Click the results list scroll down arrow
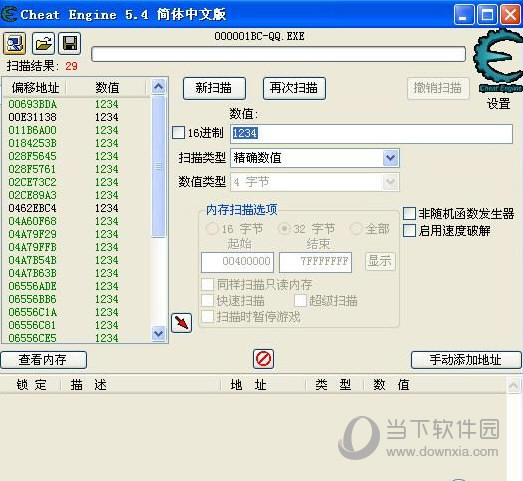The width and height of the screenshot is (523, 481). pyautogui.click(x=158, y=334)
